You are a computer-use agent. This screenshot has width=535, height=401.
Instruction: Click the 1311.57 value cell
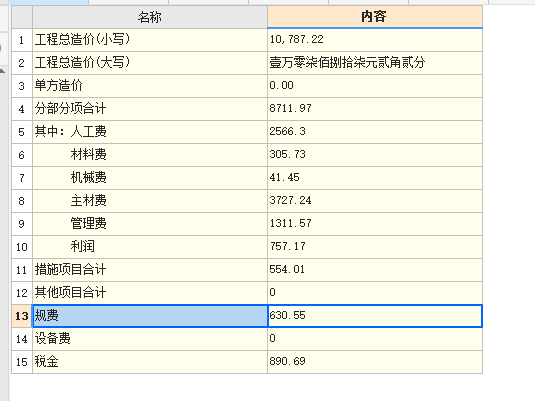tap(375, 224)
